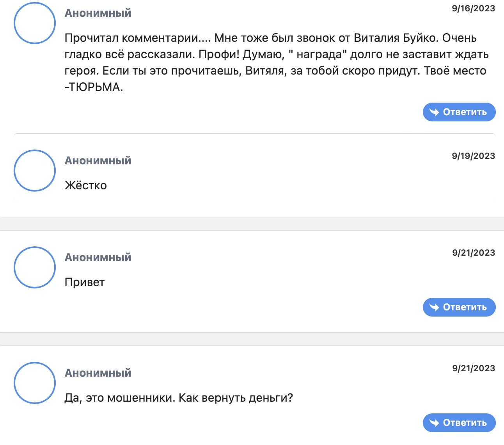Screen dimensions: 504x445
Task: Click the date on the "мошенники" comment
Action: tap(473, 368)
